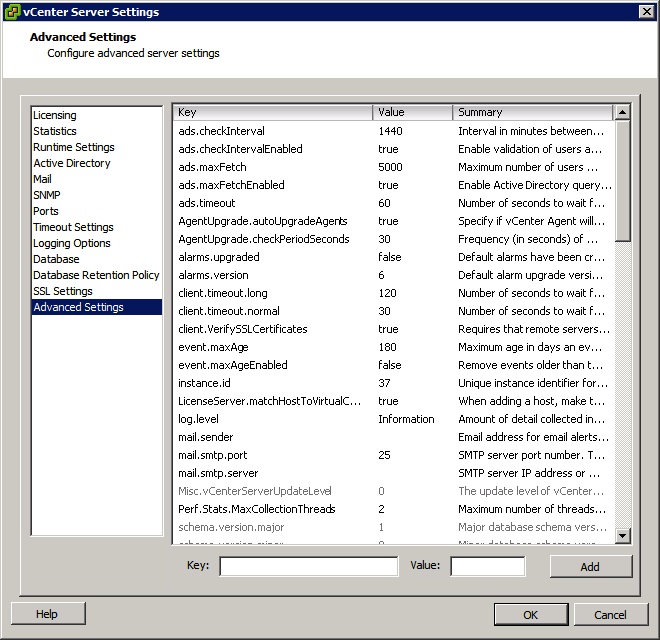
Task: Select the alarms.upgraded row
Action: coord(394,257)
